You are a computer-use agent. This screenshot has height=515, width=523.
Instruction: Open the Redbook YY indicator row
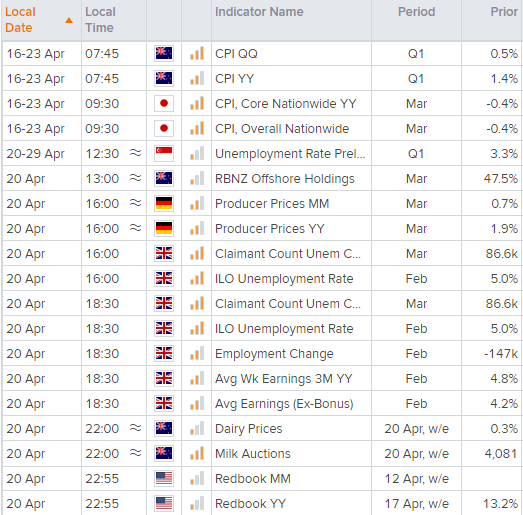point(262,504)
